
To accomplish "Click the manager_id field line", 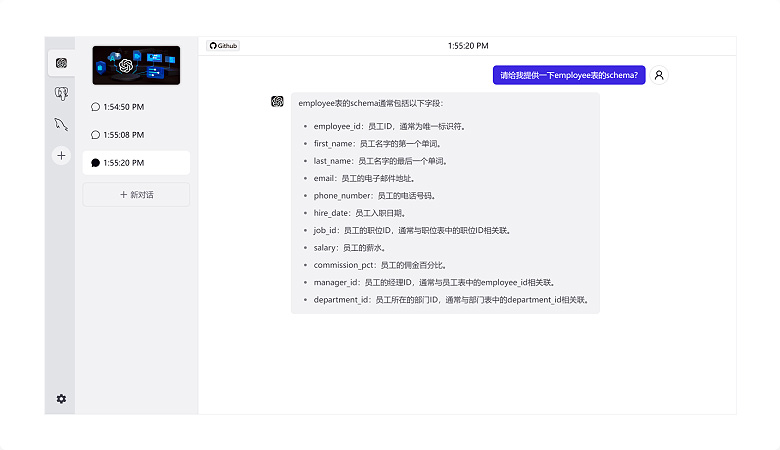I will 435,282.
